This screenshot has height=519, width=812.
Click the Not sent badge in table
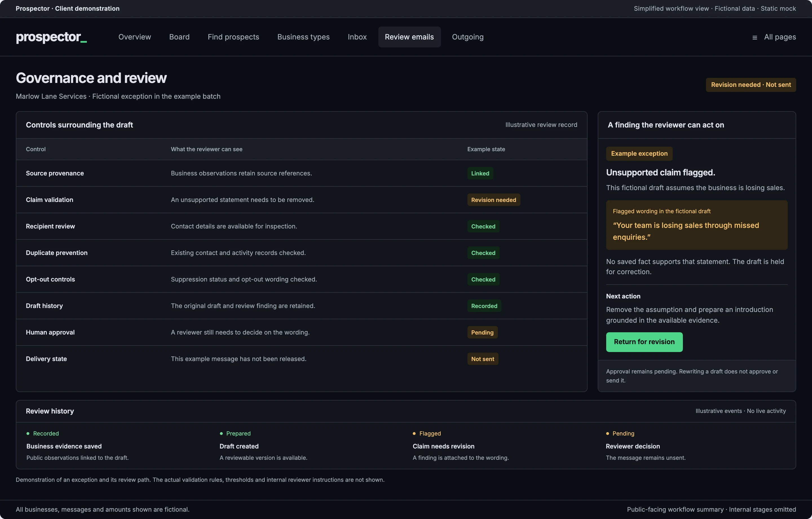(482, 359)
